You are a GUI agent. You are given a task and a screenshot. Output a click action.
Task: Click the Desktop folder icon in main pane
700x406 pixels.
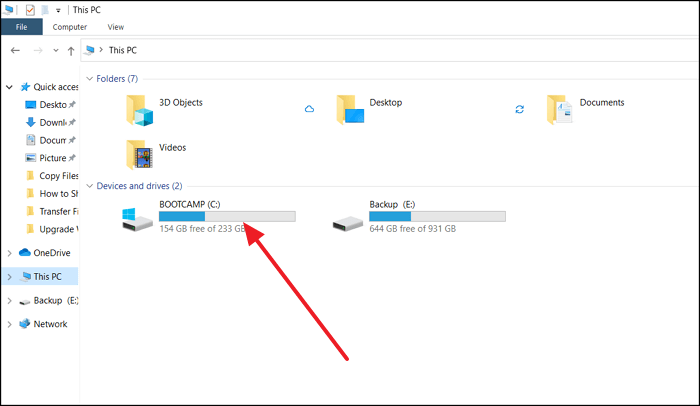point(350,109)
